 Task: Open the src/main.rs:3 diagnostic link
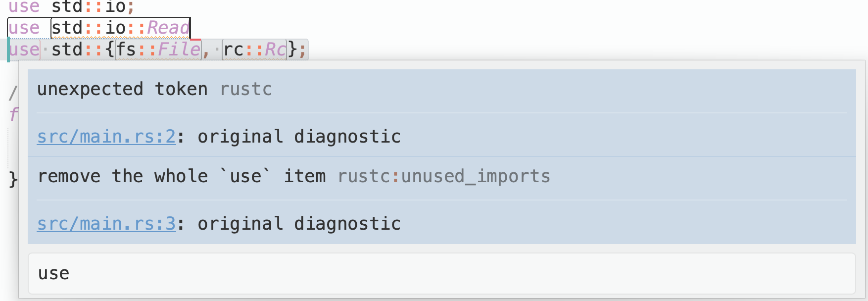pos(105,224)
